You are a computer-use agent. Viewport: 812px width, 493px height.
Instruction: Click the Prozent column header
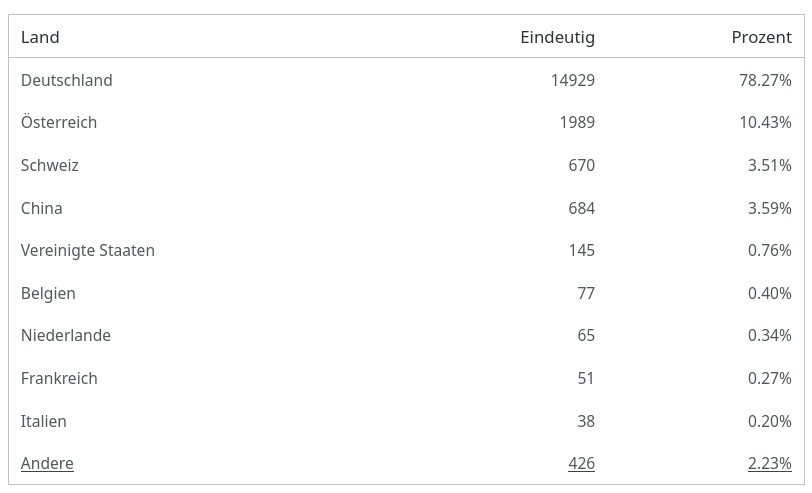761,37
